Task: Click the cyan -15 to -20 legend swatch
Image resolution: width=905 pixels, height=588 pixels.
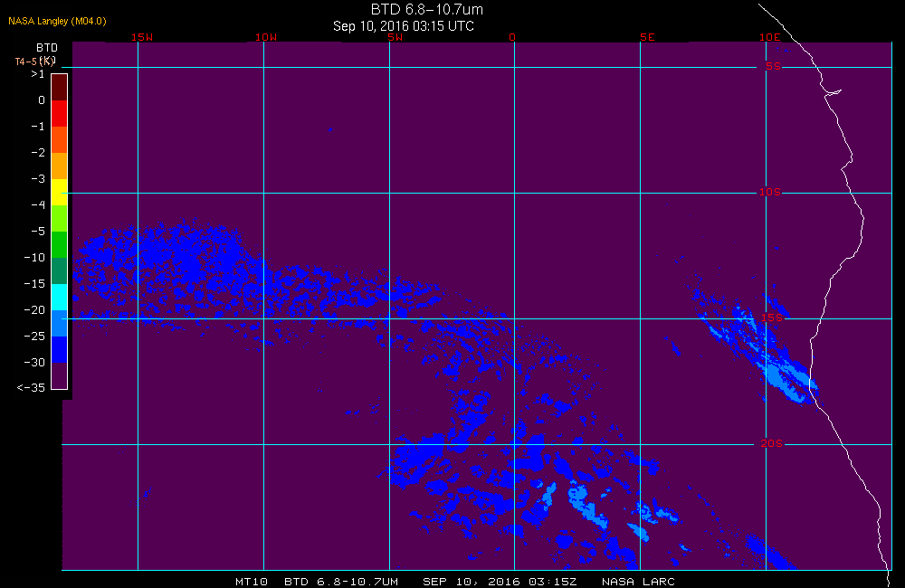Action: coord(60,298)
